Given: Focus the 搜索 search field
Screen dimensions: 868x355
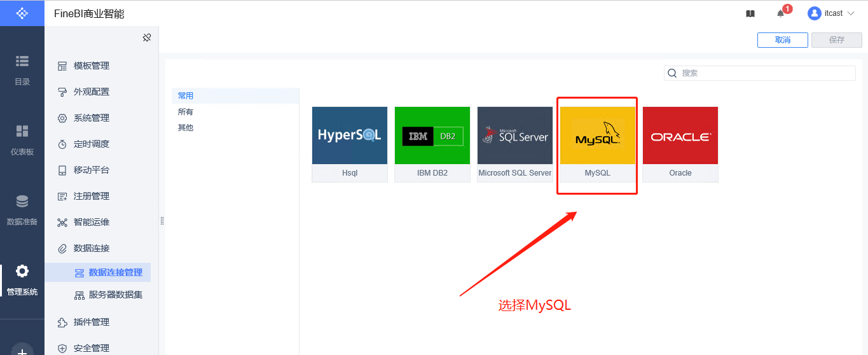Looking at the screenshot, I should pos(760,73).
